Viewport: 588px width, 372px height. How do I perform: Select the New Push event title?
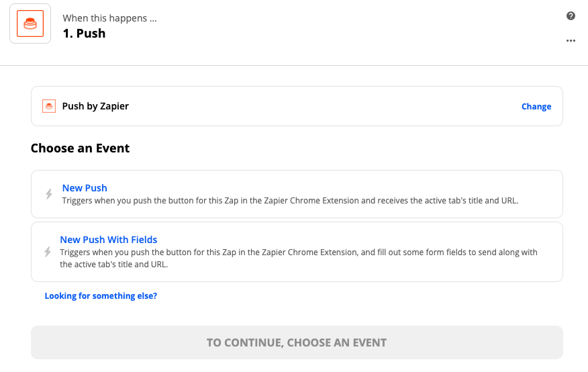(x=85, y=188)
